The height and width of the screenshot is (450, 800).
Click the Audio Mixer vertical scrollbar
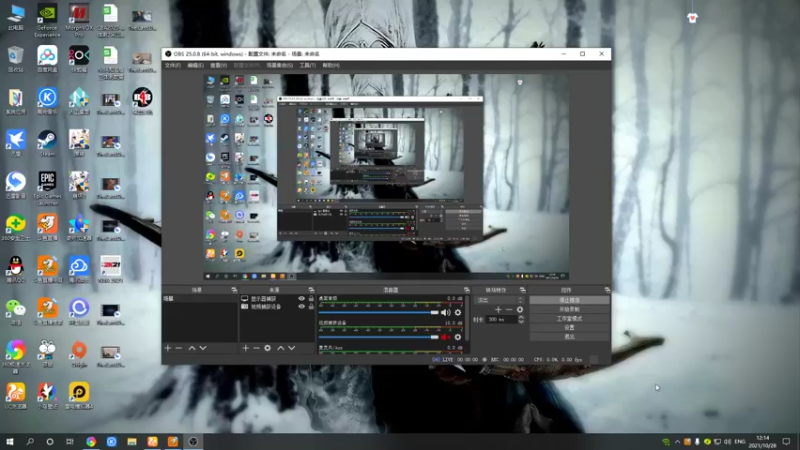click(466, 318)
